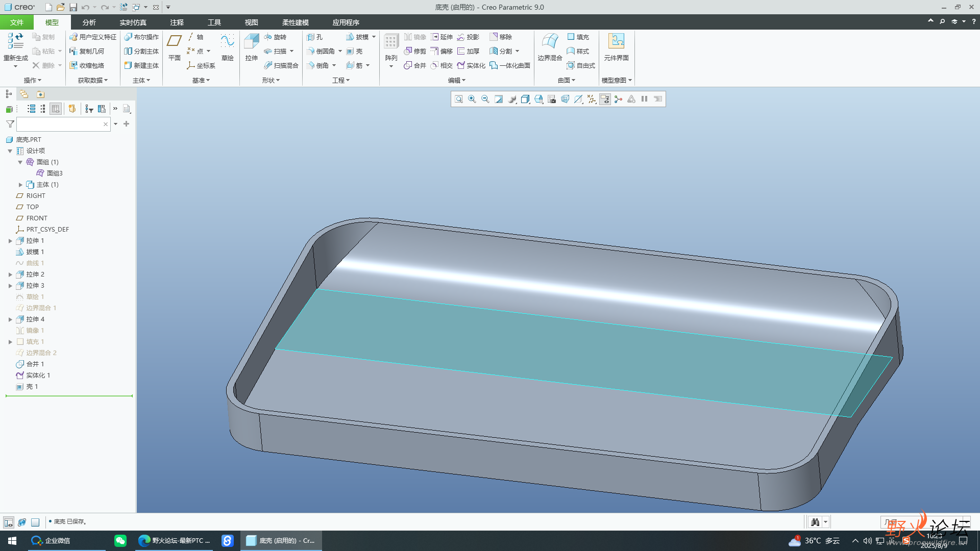
Task: Click 用户定义特征 button
Action: tap(93, 37)
